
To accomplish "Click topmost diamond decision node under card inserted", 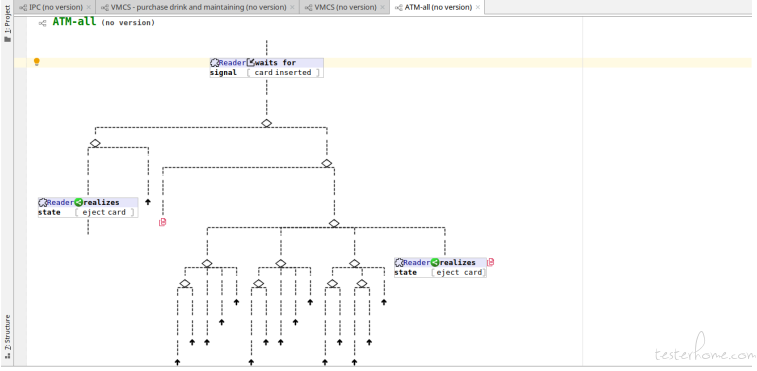I will click(266, 123).
